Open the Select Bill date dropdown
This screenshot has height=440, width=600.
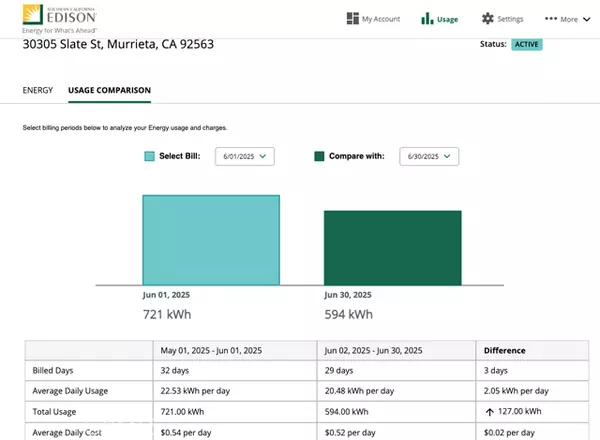point(244,156)
